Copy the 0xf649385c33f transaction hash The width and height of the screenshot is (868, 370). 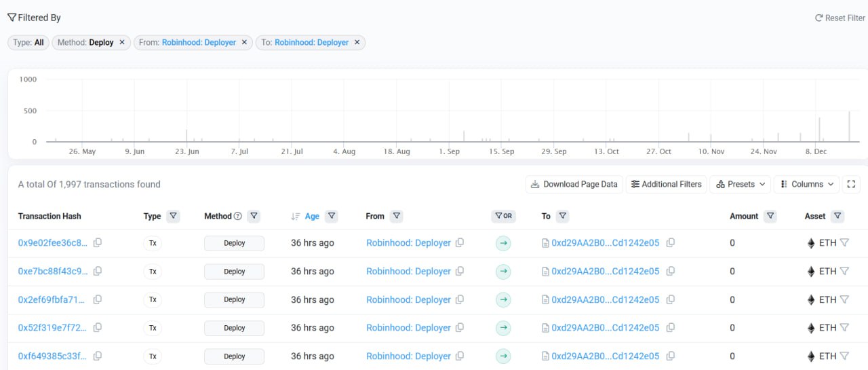click(x=98, y=356)
